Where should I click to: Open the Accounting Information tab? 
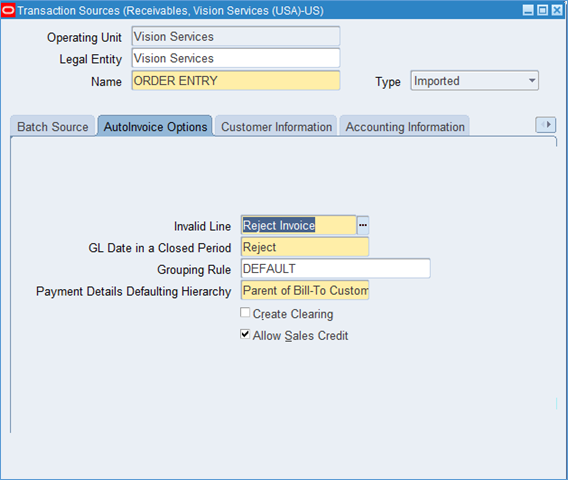click(x=405, y=126)
